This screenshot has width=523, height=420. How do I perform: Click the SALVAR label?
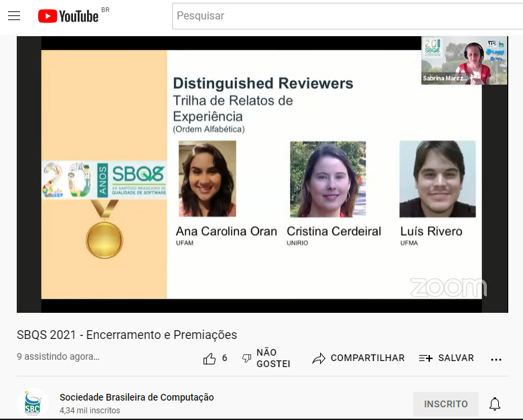pos(456,358)
